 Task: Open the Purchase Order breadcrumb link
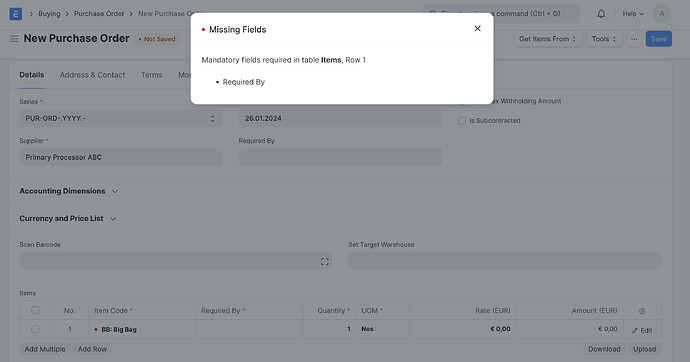coord(99,14)
